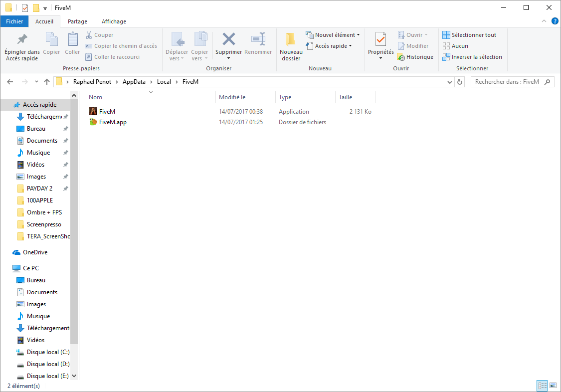Open pinned Musique under Accès rapide

[x=38, y=153]
